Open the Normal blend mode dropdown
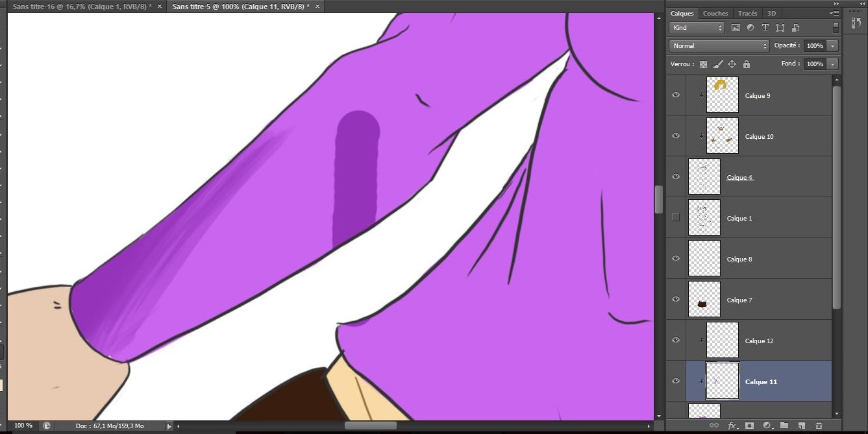This screenshot has height=434, width=868. (x=719, y=46)
